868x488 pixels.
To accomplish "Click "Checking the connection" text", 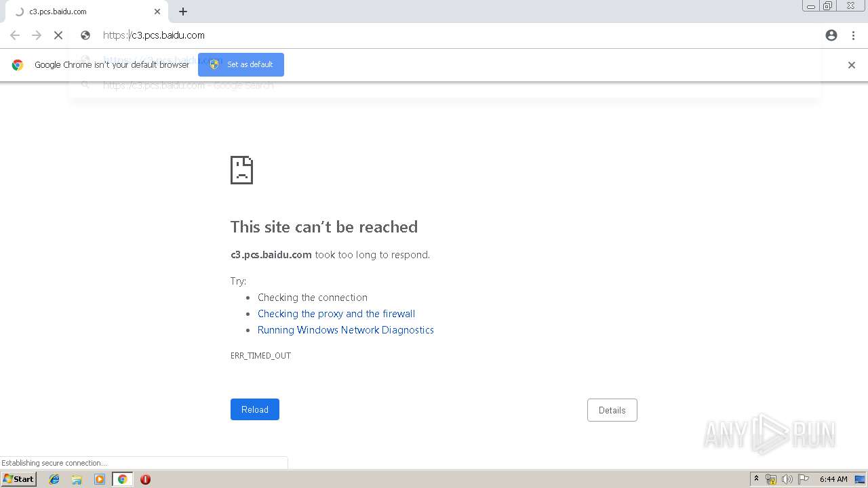I will click(x=313, y=298).
